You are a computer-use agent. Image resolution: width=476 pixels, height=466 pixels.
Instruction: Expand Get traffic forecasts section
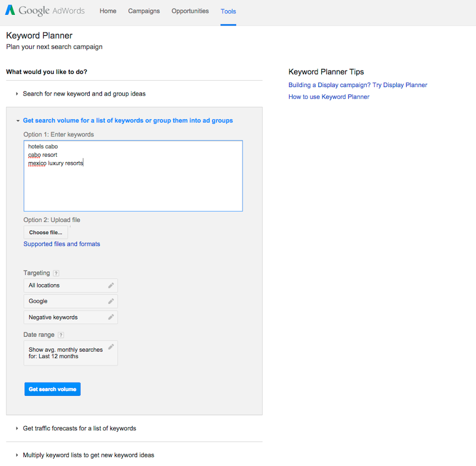(79, 428)
